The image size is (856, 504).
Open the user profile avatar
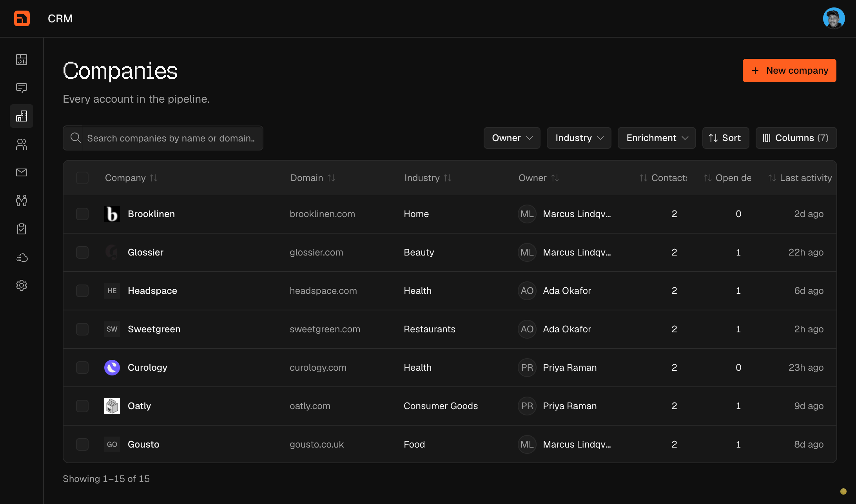[834, 18]
